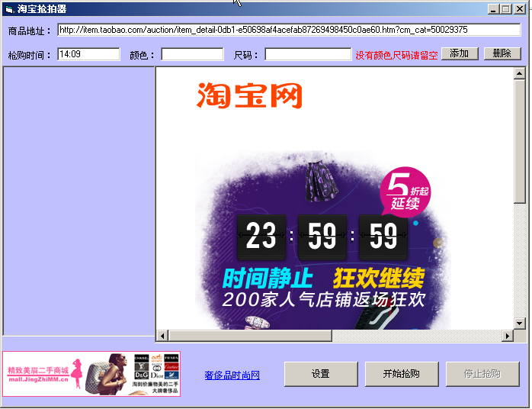
Task: Click the red 没有颜色尺码请留空 hint text
Action: pyautogui.click(x=396, y=55)
